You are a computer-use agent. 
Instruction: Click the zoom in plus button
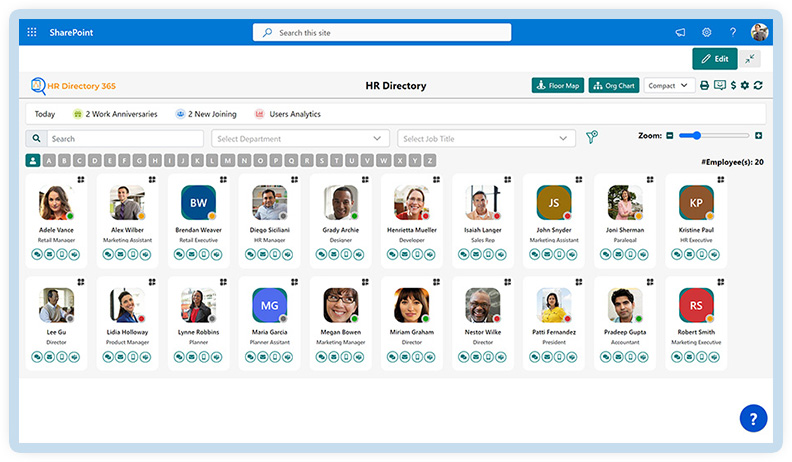pyautogui.click(x=758, y=135)
